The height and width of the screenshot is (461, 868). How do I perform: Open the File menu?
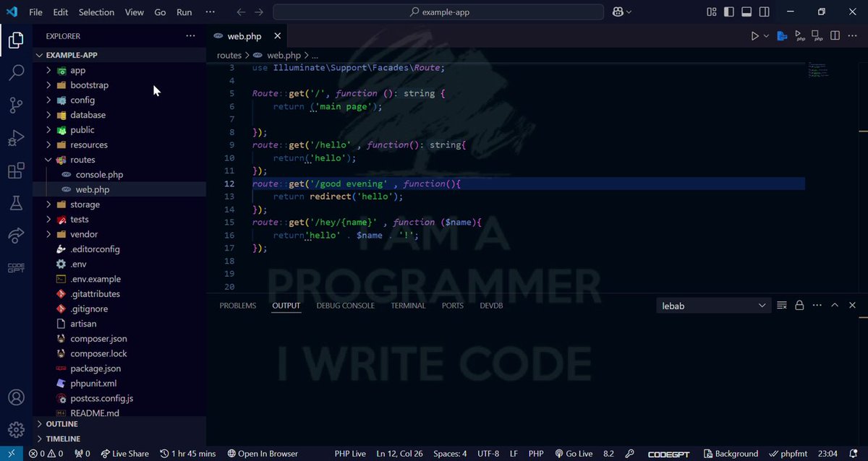click(x=35, y=12)
